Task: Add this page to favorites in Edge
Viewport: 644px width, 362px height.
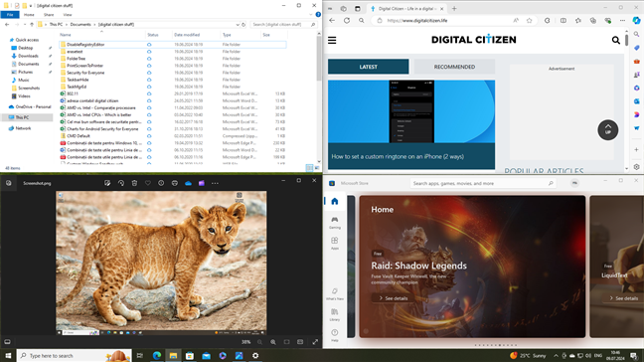Action: (x=529, y=21)
